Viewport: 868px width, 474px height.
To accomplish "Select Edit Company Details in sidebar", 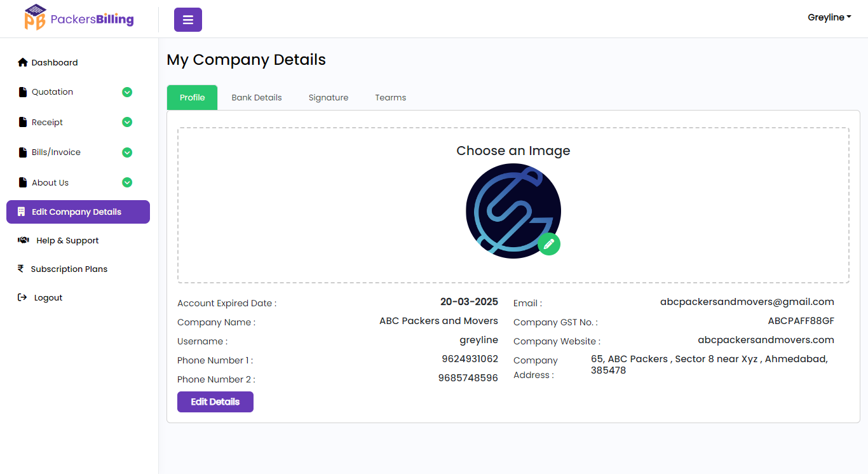I will pos(78,212).
